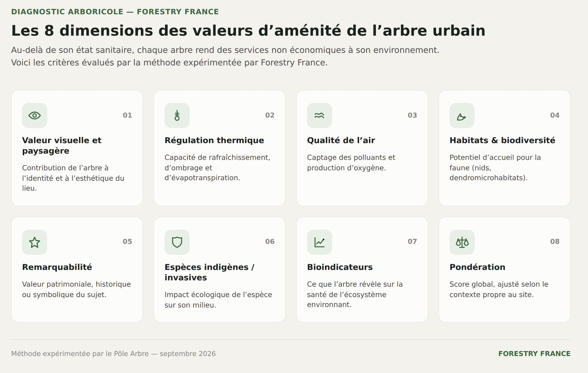Select the star icon for Remarquabilité
The image size is (588, 373).
[x=35, y=242]
